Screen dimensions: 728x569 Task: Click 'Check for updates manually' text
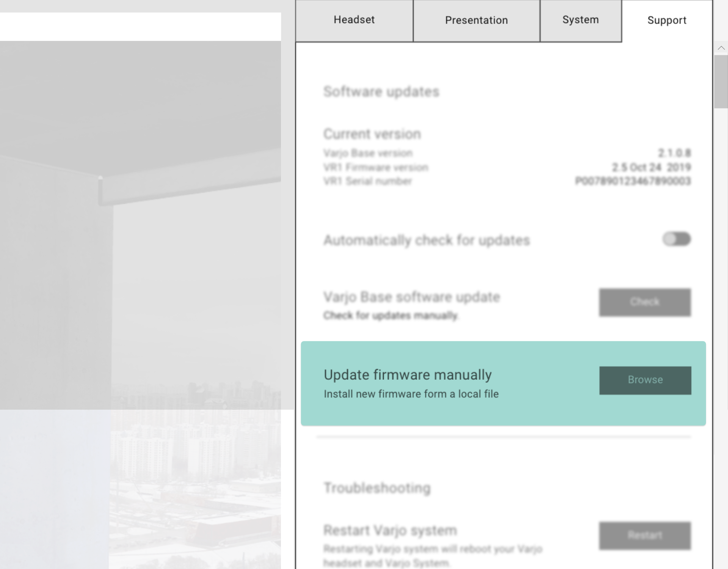point(391,315)
